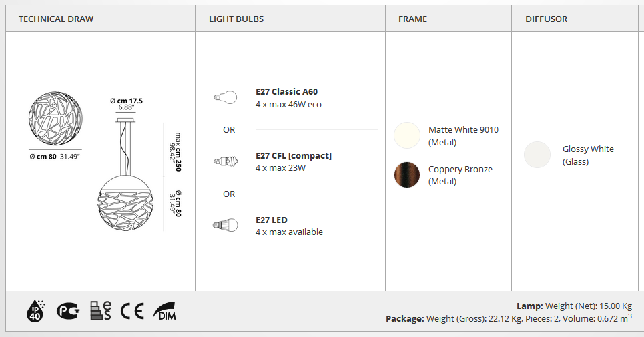This screenshot has height=337, width=644.
Task: Click the round sphere top-view drawing
Action: click(x=55, y=118)
